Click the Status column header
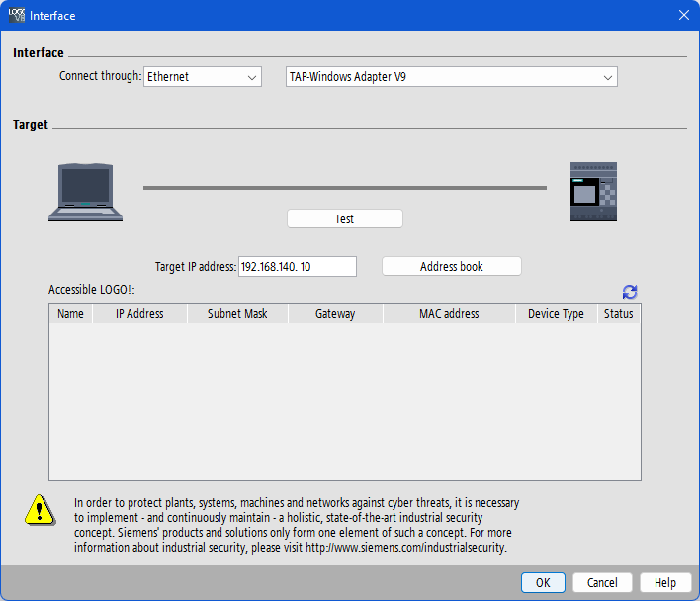 tap(619, 314)
